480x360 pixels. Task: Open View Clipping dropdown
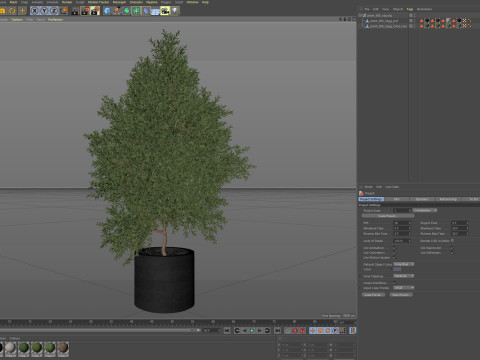pyautogui.click(x=404, y=276)
